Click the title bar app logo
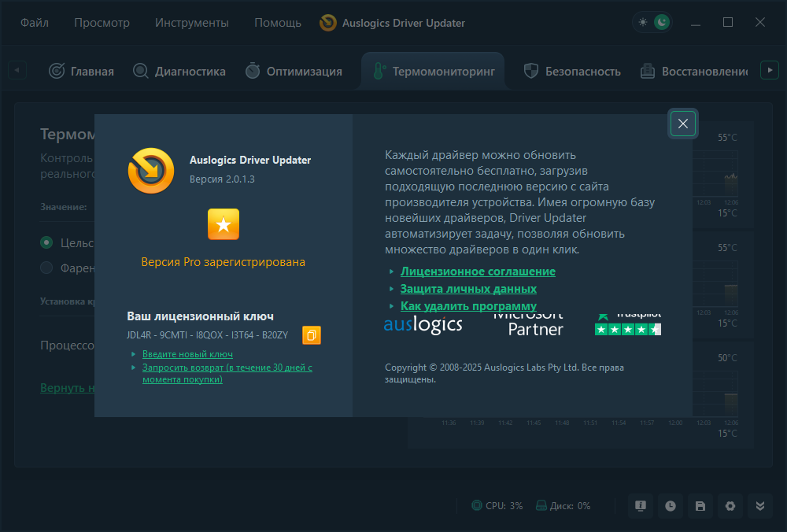787x532 pixels. pos(328,23)
